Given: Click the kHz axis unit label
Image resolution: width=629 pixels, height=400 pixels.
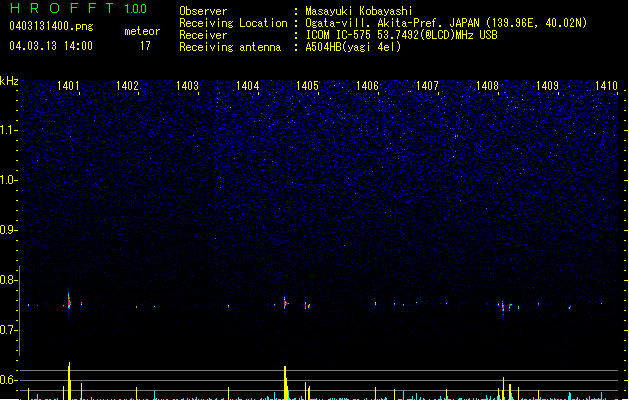Looking at the screenshot, I should pyautogui.click(x=9, y=81).
